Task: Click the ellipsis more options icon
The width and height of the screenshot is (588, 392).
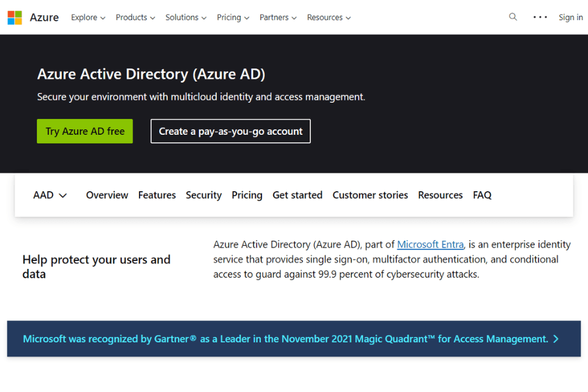Action: (540, 17)
